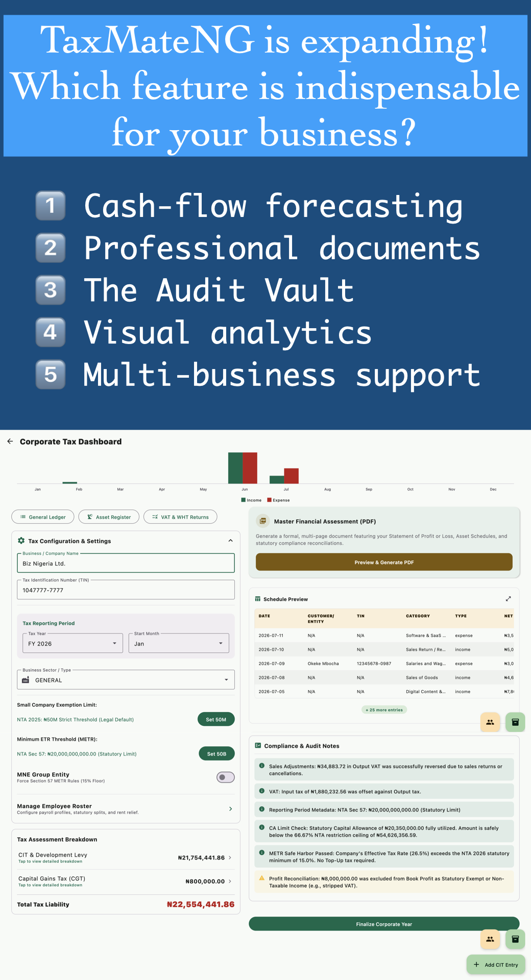Click the Compliance & Audit Notes header icon
This screenshot has height=980, width=531.
[258, 745]
